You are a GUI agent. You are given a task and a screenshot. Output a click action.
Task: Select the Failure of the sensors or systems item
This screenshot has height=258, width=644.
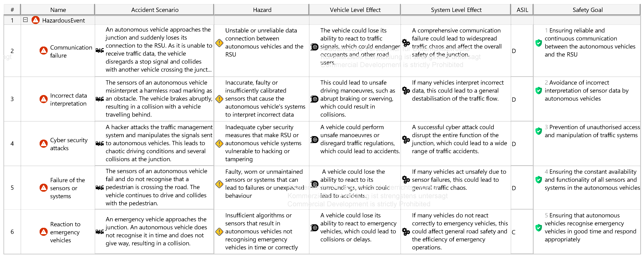(67, 188)
